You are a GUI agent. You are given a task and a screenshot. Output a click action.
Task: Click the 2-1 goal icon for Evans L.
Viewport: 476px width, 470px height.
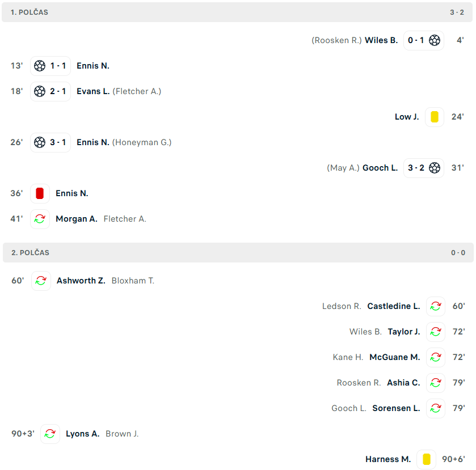point(40,91)
